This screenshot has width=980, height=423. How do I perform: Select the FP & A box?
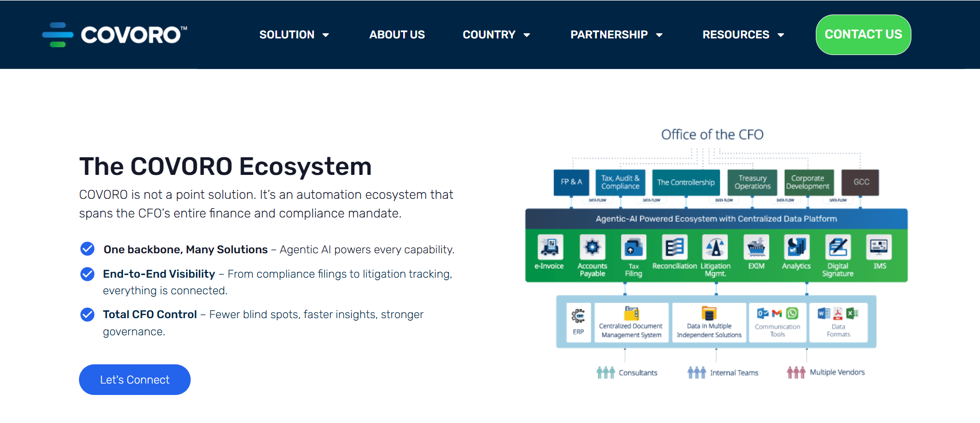572,182
